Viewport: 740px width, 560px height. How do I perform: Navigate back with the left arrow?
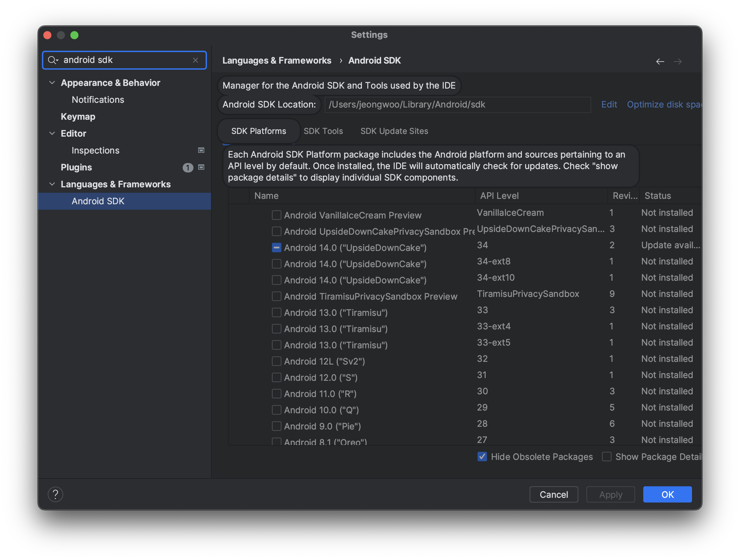point(660,61)
